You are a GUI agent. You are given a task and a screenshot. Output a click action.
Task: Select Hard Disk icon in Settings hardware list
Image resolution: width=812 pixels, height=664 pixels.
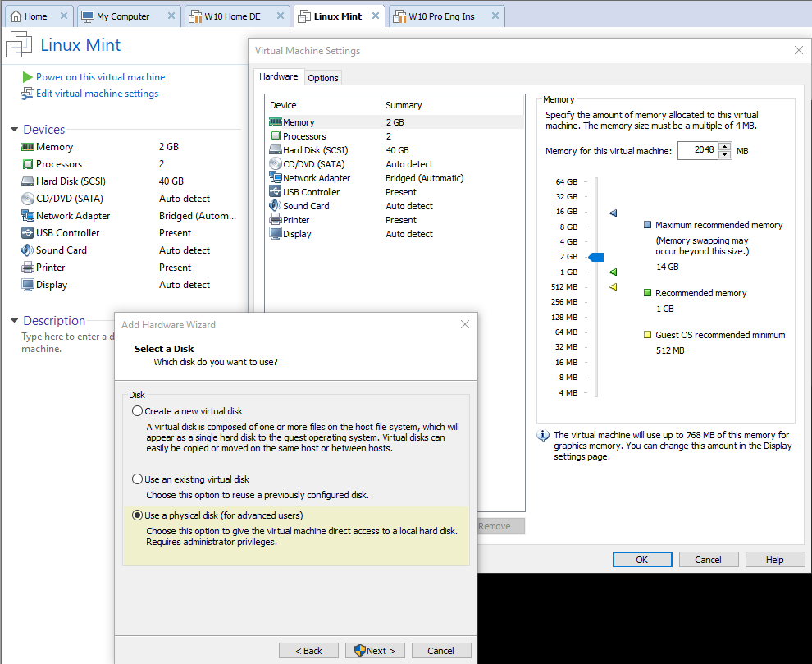click(x=276, y=150)
